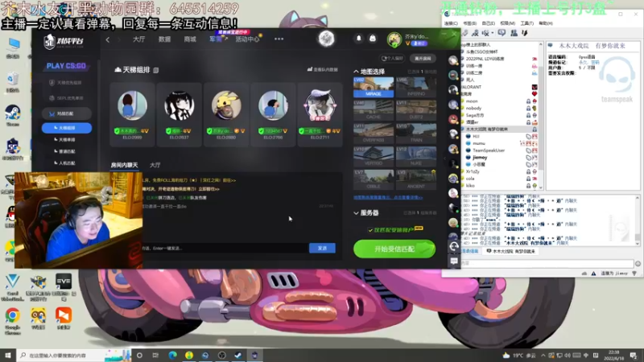Select the NUKE map tile
The image size is (644, 362).
click(x=416, y=156)
